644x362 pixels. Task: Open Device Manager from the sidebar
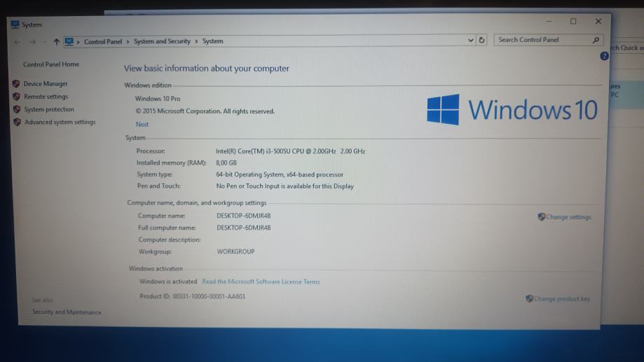click(45, 84)
